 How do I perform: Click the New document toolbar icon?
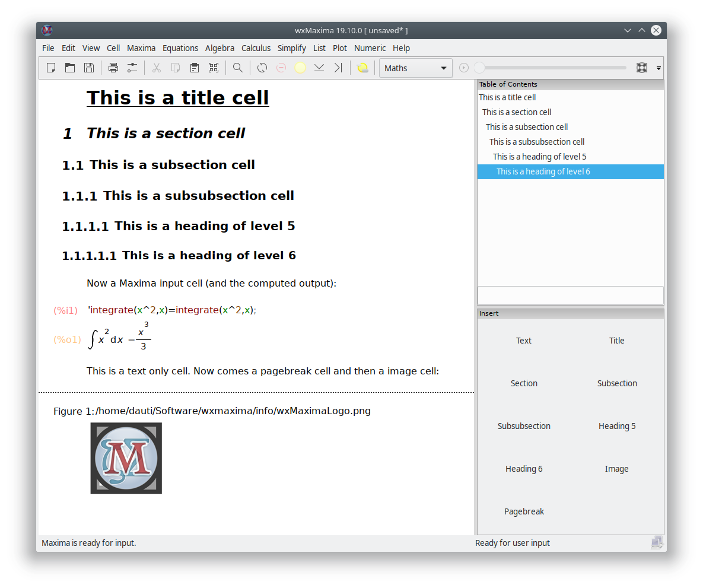pos(51,68)
